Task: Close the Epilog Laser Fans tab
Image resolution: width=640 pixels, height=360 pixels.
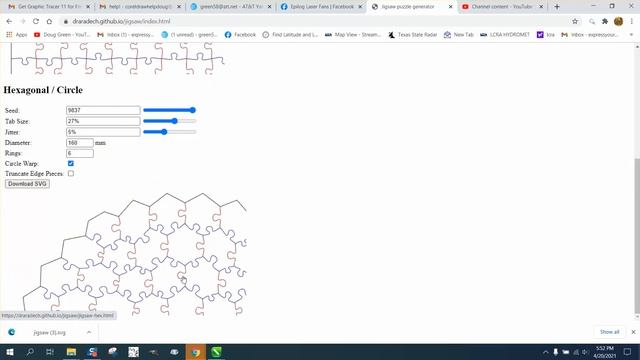Action: (360, 7)
